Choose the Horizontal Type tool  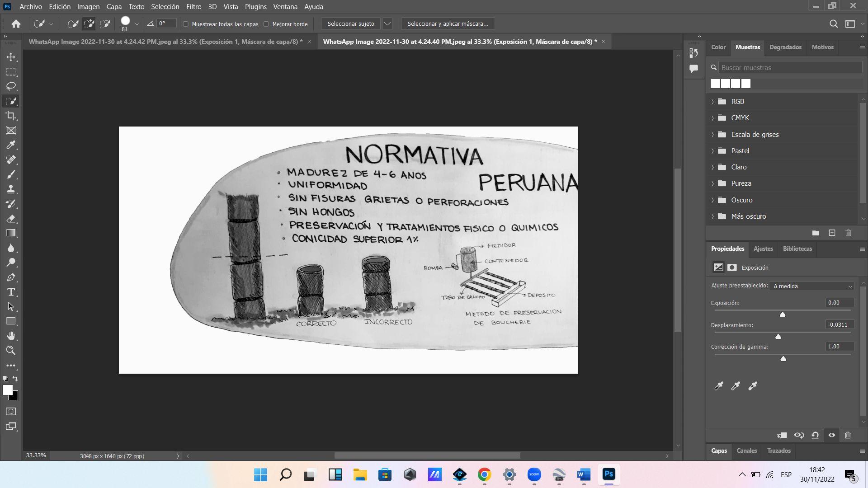click(x=11, y=292)
